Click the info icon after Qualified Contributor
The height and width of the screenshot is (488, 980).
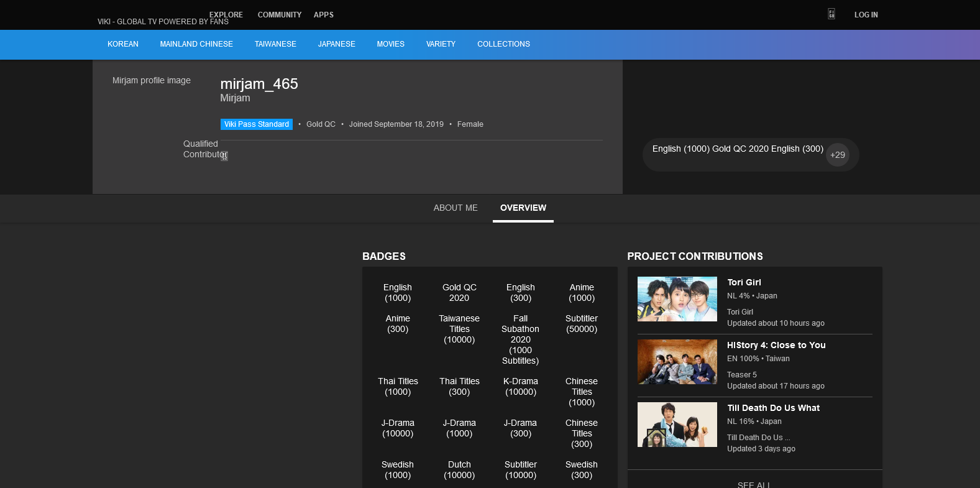[224, 156]
